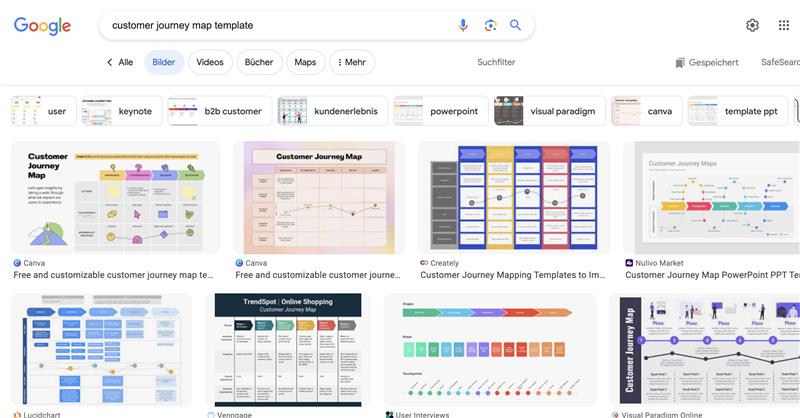Open Google Lens image search
Viewport: 800px width, 418px height.
click(x=490, y=25)
